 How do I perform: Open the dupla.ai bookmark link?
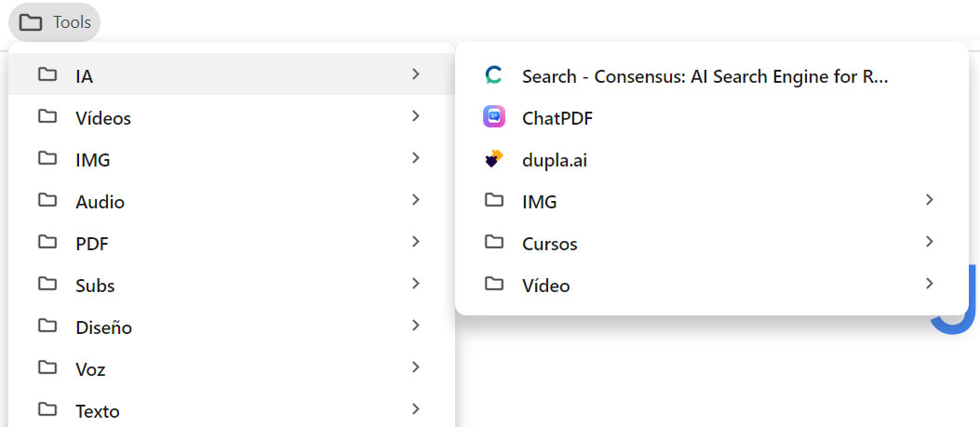712,159
